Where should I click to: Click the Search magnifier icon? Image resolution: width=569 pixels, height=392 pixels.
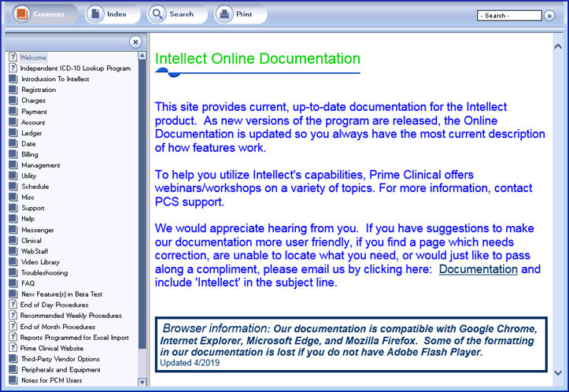point(157,14)
